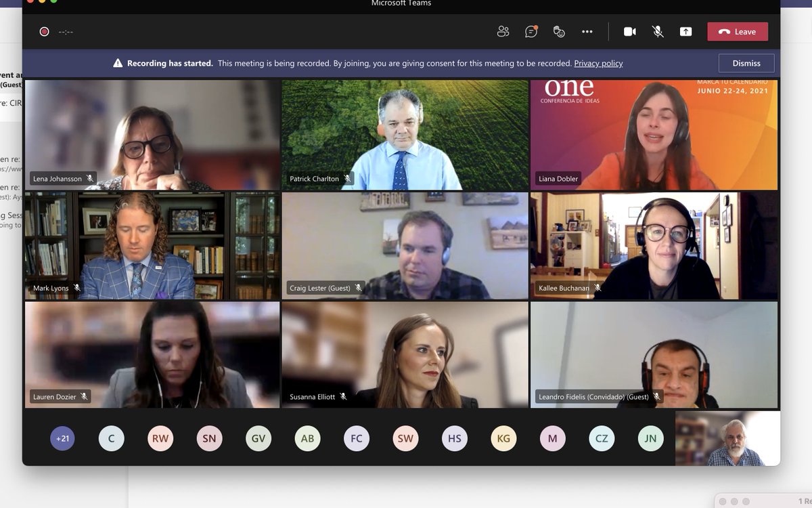Click the green macOS window zoom button

[x=54, y=1]
